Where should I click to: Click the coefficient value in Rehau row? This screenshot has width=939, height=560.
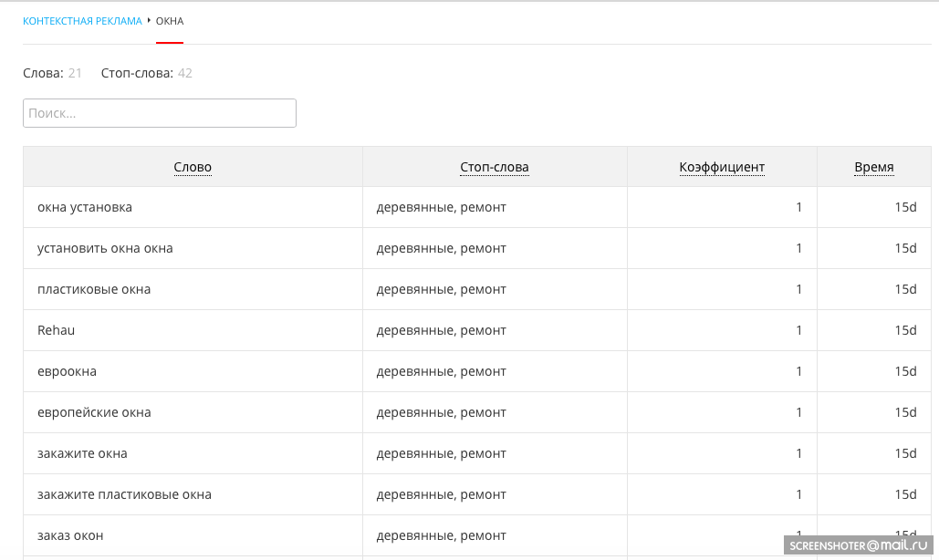click(x=798, y=330)
